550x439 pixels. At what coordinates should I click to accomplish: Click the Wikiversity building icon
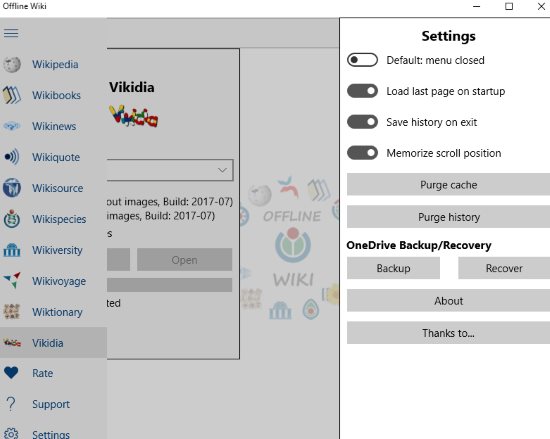pyautogui.click(x=12, y=250)
